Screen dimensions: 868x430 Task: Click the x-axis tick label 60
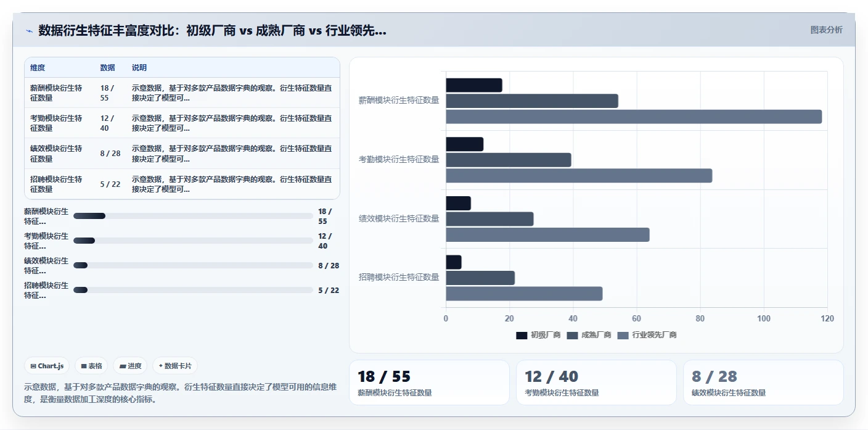(637, 318)
